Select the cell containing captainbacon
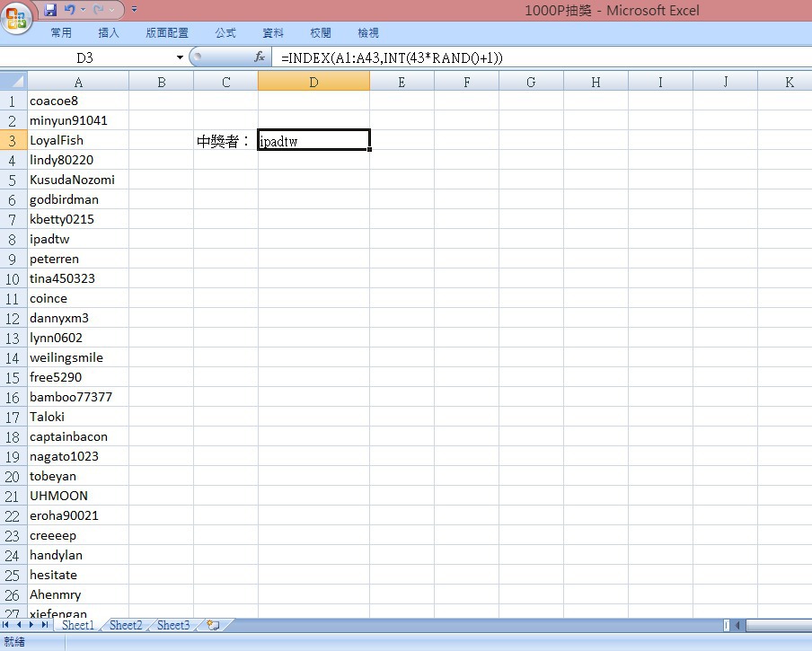 pos(78,436)
